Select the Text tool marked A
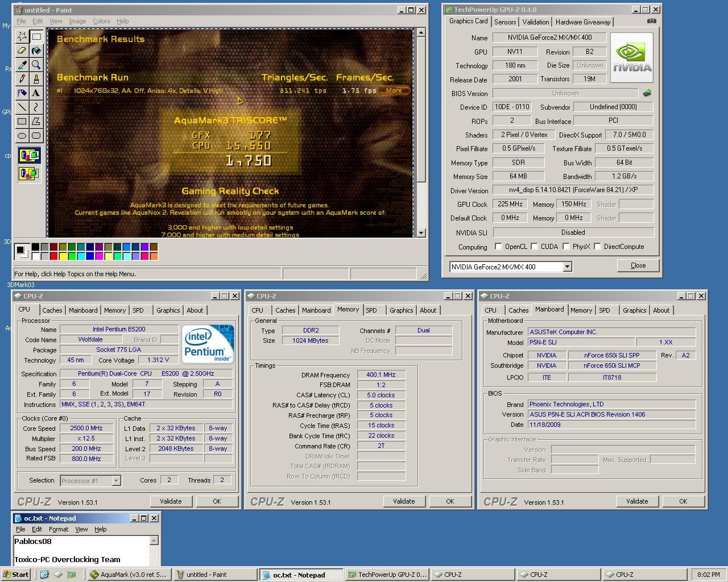This screenshot has width=728, height=582. pyautogui.click(x=36, y=93)
